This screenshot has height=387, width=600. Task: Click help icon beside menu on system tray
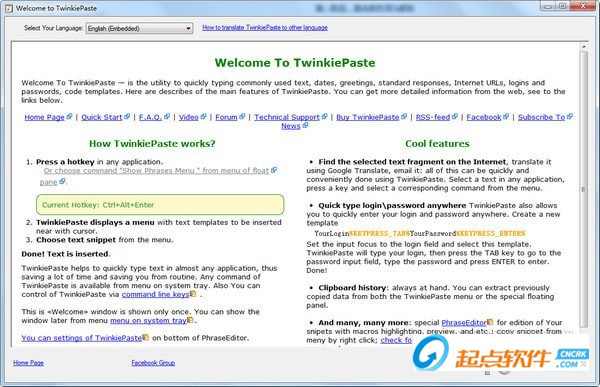click(190, 320)
